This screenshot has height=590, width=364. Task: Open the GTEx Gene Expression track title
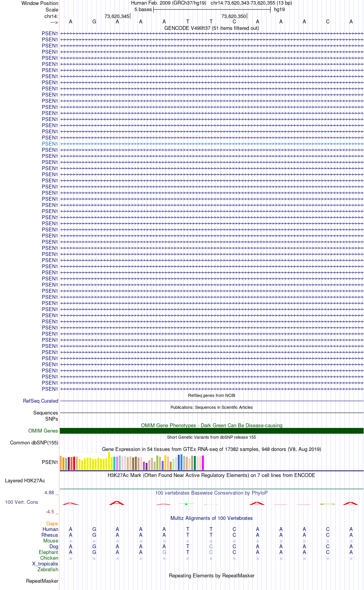coord(212,449)
